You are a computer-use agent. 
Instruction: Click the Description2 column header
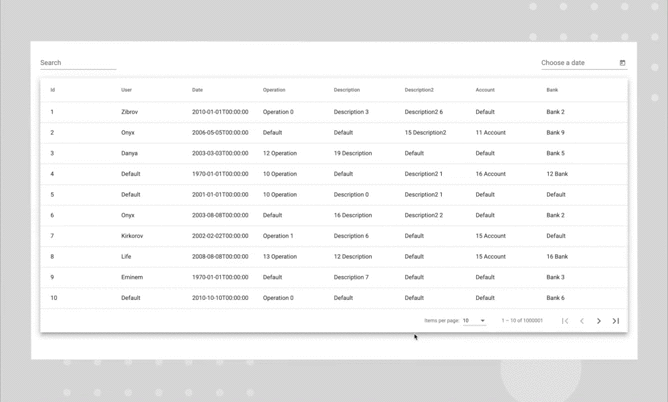pos(419,90)
